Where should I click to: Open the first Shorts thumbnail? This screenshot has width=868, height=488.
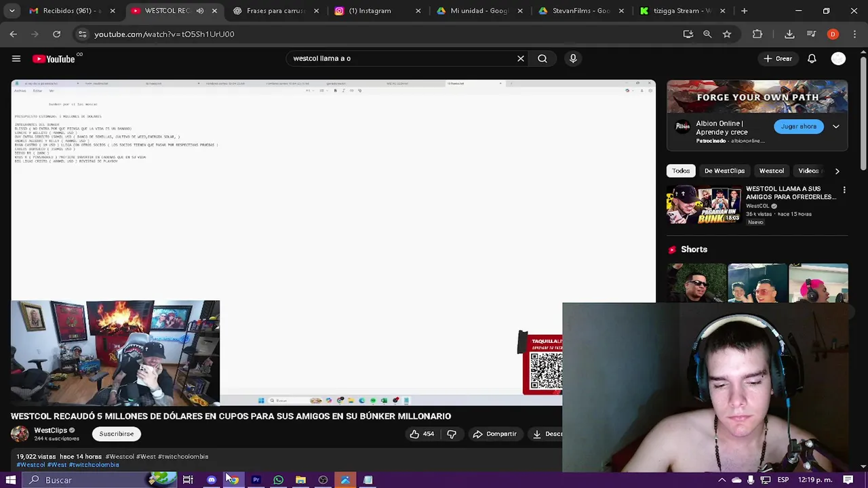coord(696,283)
